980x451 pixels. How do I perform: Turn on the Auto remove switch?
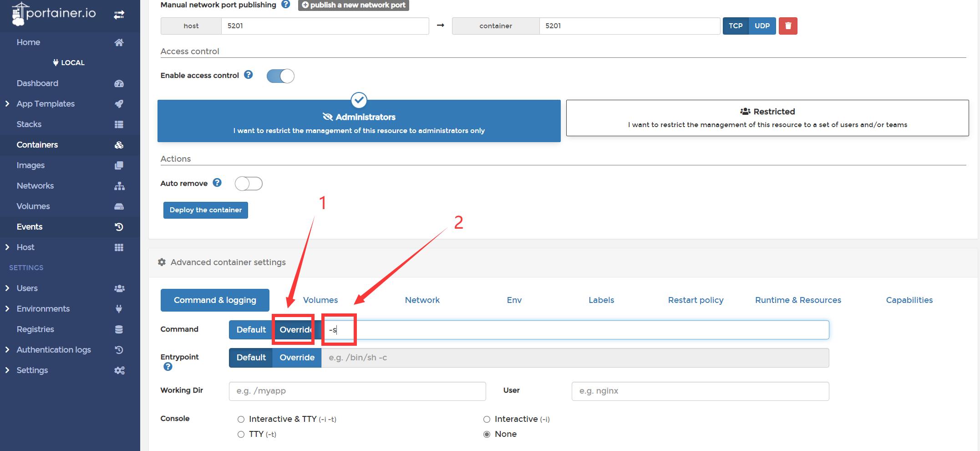(x=249, y=184)
